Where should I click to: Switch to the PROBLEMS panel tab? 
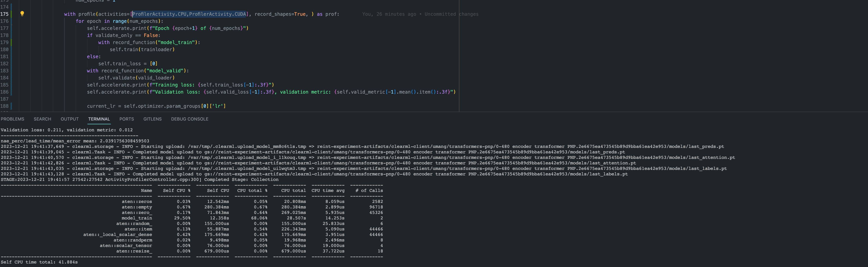click(x=12, y=119)
